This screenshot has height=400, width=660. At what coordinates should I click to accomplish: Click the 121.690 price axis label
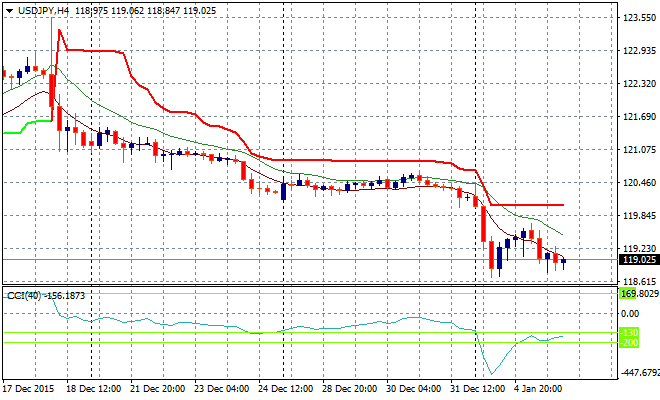click(639, 117)
